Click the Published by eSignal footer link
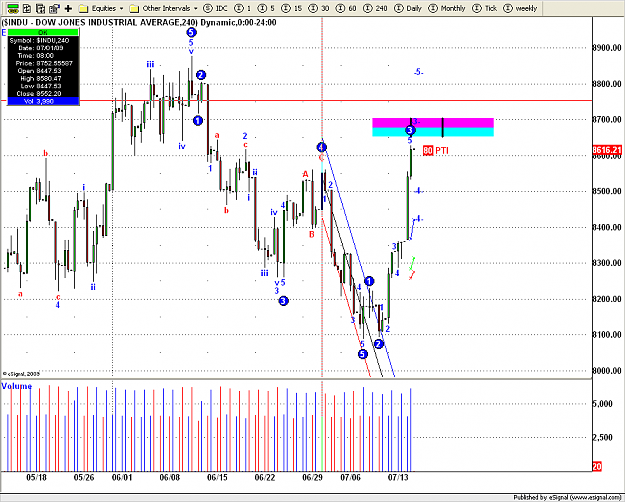Image resolution: width=625 pixels, height=502 pixels. 567,497
